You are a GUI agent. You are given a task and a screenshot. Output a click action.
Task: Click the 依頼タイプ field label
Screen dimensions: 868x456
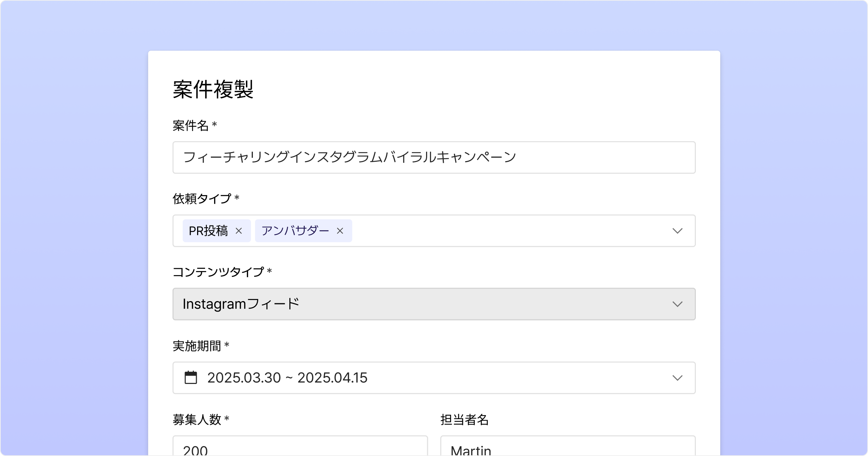click(x=202, y=199)
